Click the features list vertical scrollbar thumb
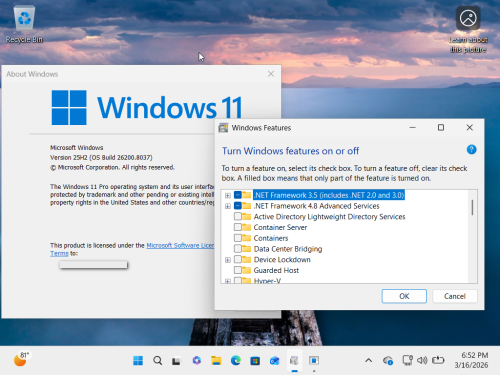 click(x=472, y=207)
